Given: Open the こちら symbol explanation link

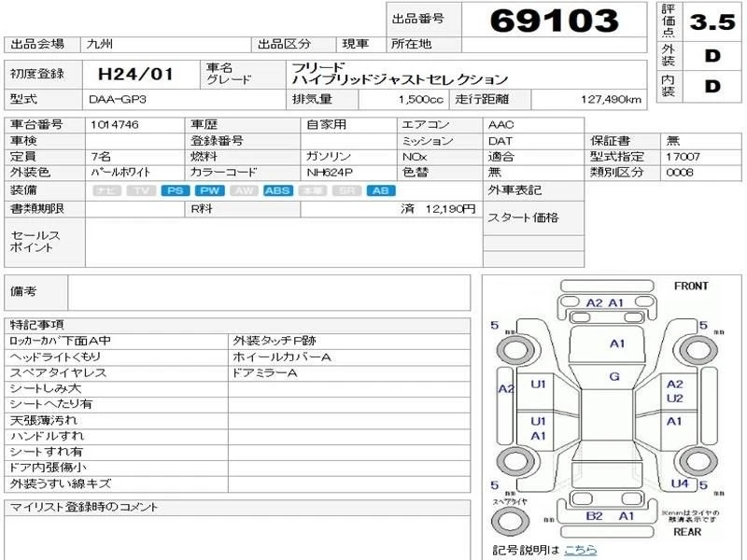Looking at the screenshot, I should tap(580, 550).
